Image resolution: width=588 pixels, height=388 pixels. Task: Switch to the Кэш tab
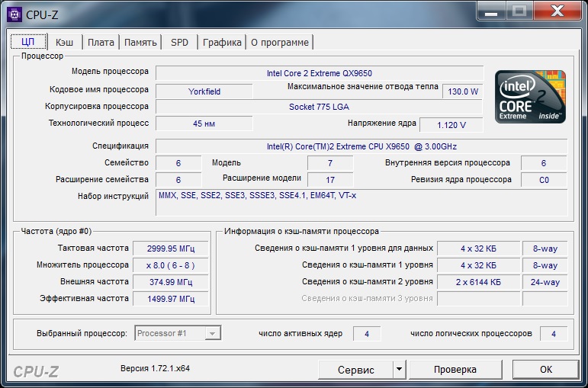tap(65, 42)
